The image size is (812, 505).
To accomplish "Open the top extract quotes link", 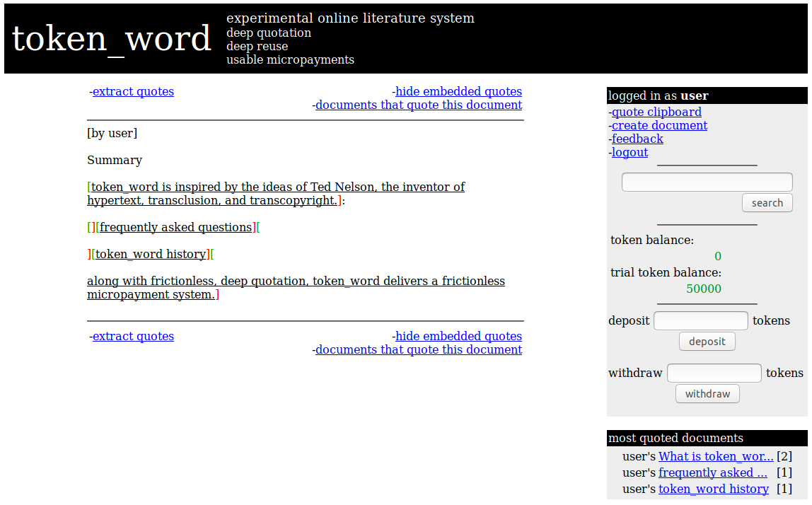I will pos(133,92).
